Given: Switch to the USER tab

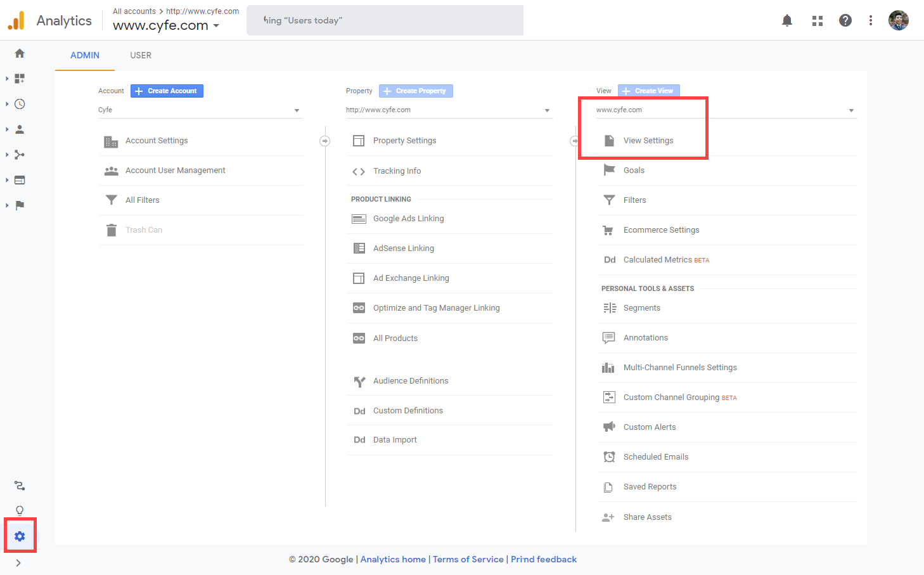Looking at the screenshot, I should coord(140,55).
